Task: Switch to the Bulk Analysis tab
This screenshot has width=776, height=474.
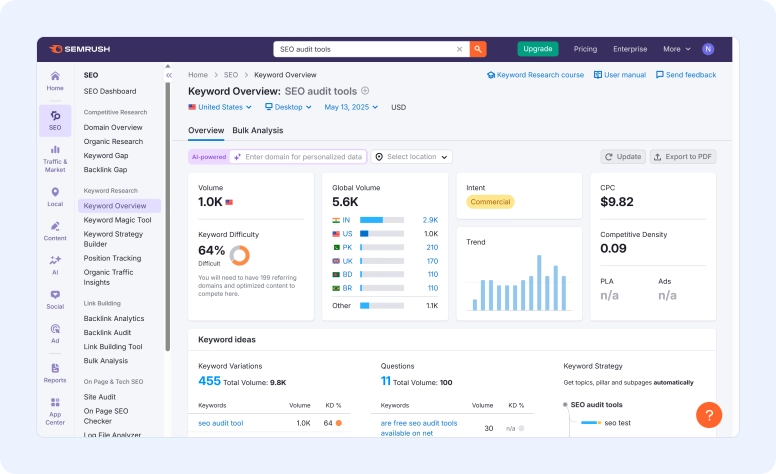Action: pos(258,130)
